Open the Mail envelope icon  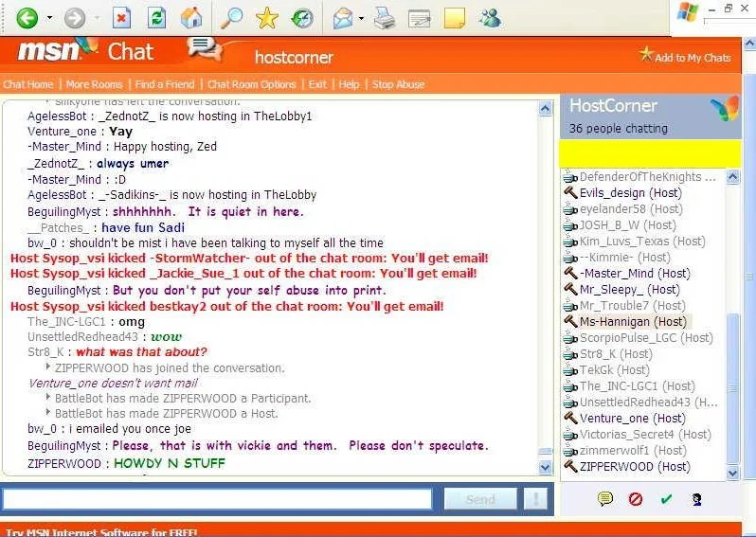[x=343, y=18]
